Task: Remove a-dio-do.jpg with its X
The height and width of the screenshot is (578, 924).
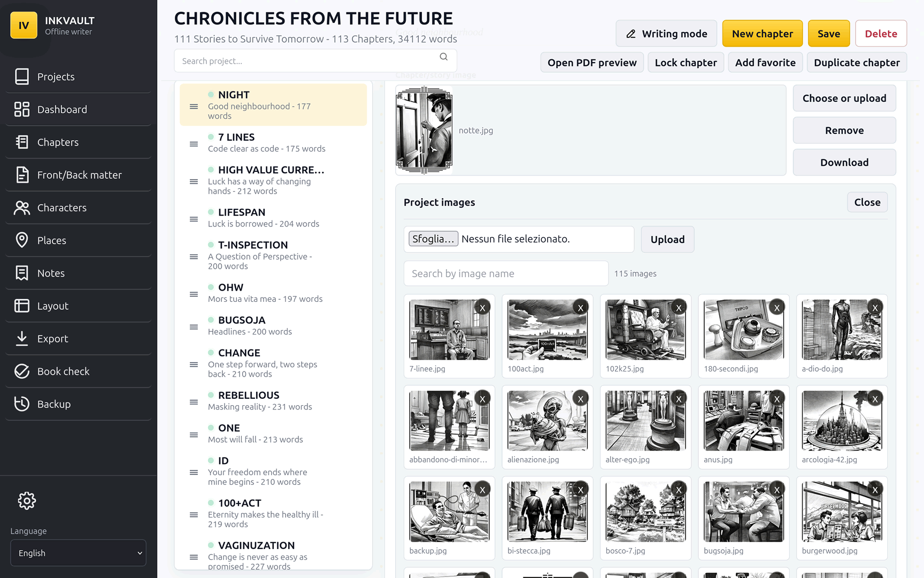Action: (x=875, y=307)
